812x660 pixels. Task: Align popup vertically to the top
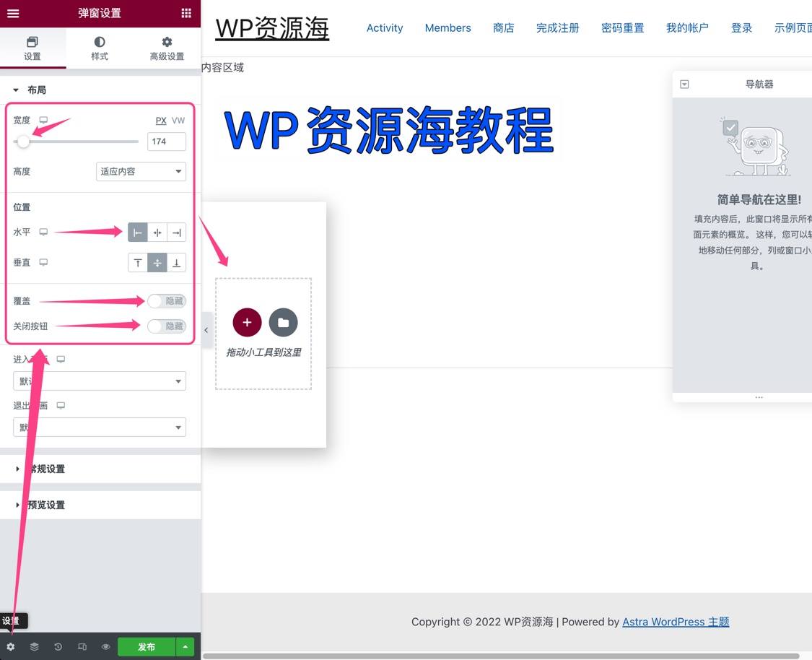click(138, 263)
